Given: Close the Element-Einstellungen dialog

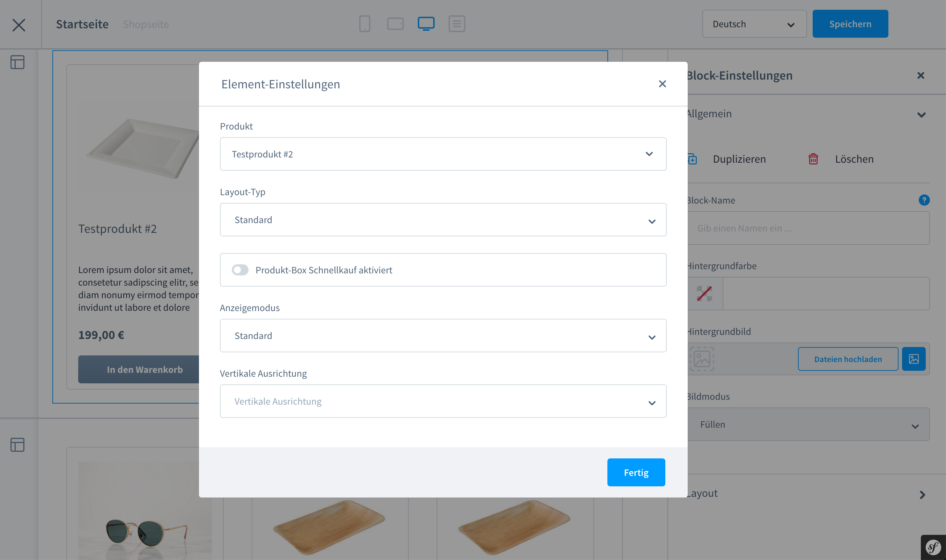Looking at the screenshot, I should [662, 84].
